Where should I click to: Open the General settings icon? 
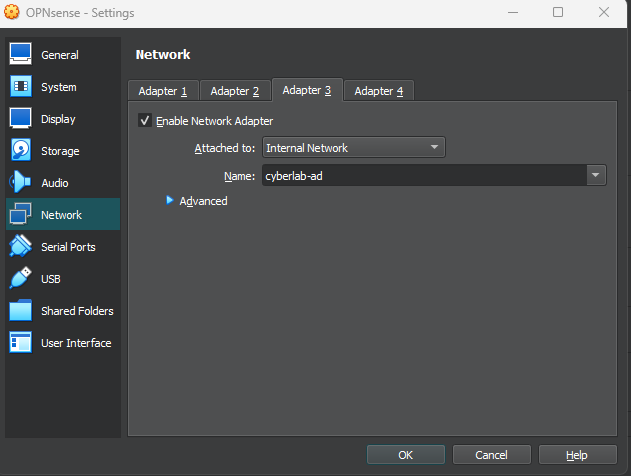21,55
